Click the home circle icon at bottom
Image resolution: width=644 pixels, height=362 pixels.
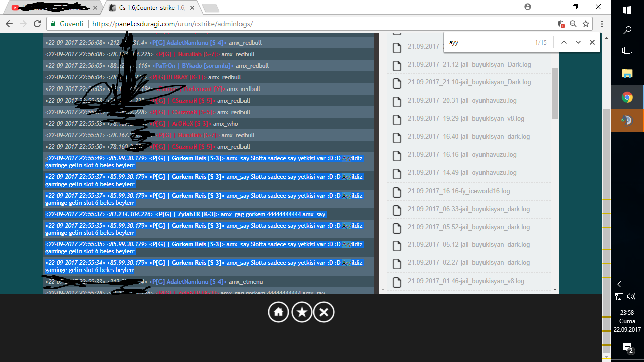coord(278,312)
